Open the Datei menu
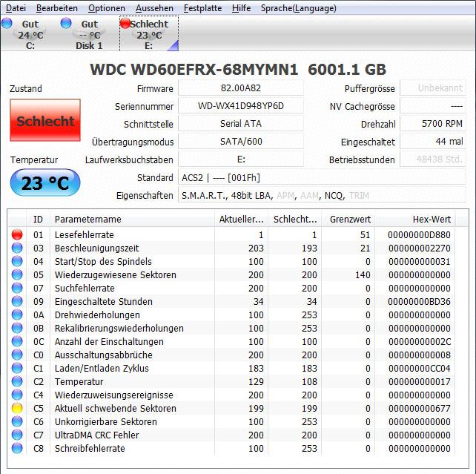Screen dimensions: 476x474 click(x=16, y=8)
